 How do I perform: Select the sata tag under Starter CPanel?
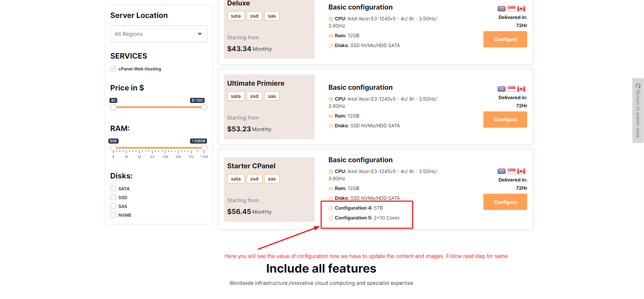[x=236, y=179]
